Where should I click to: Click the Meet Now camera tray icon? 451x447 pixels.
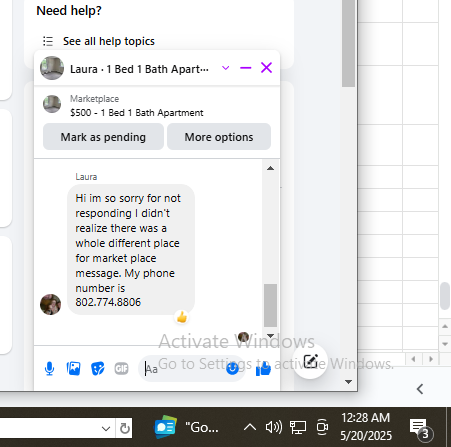click(x=322, y=427)
